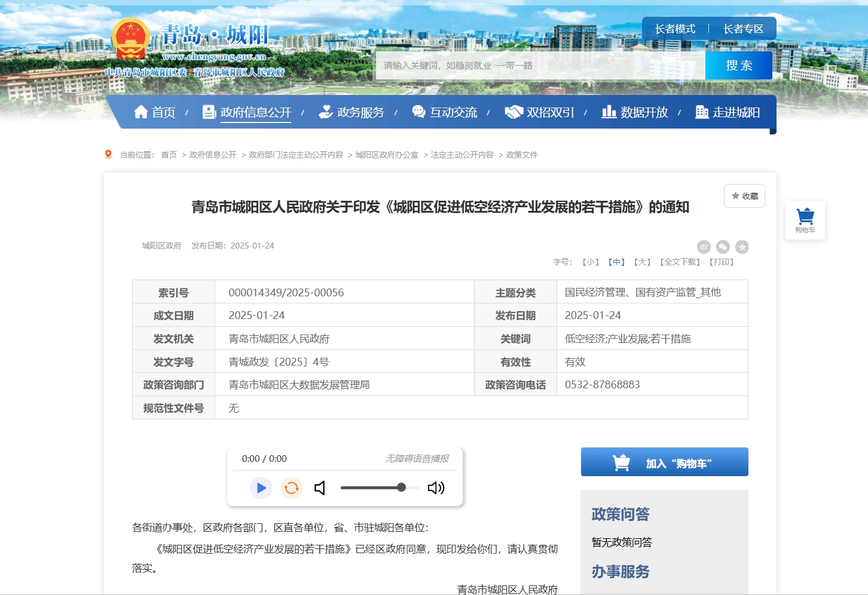
Task: Open the 政府信息公开 navigation menu
Action: tap(247, 112)
